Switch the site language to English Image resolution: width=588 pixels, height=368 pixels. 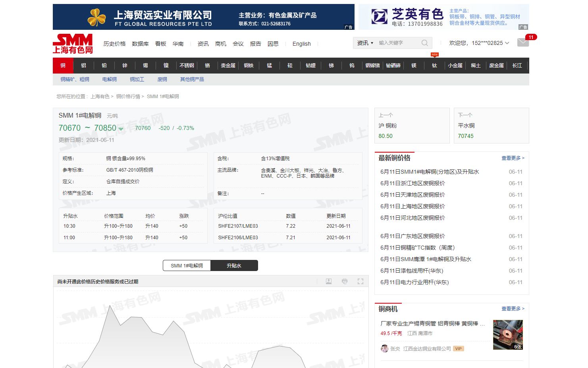(302, 44)
